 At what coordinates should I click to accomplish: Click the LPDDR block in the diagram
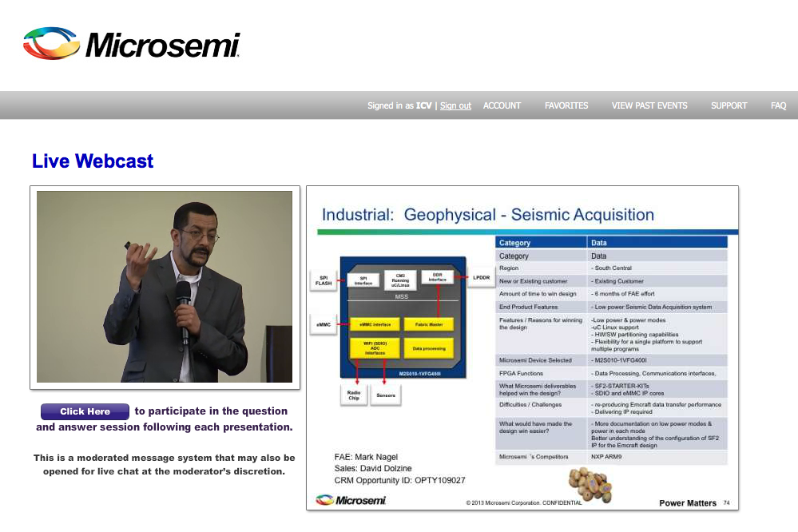click(481, 277)
